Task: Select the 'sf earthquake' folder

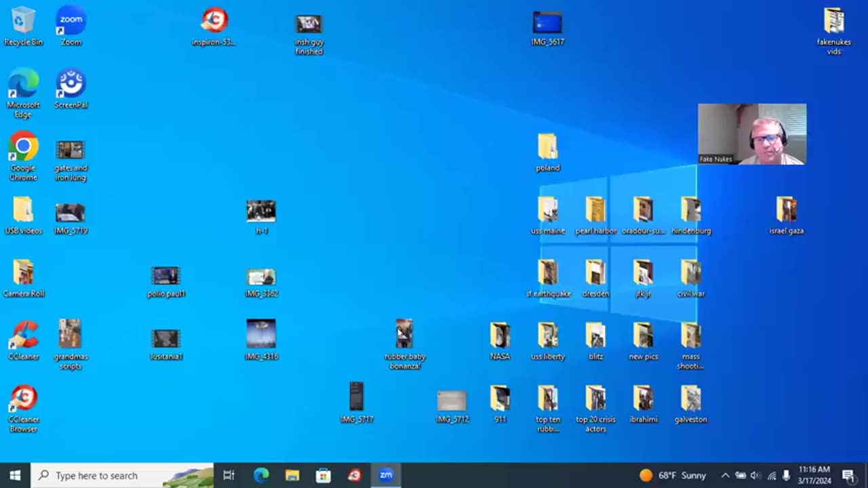Action: click(548, 279)
